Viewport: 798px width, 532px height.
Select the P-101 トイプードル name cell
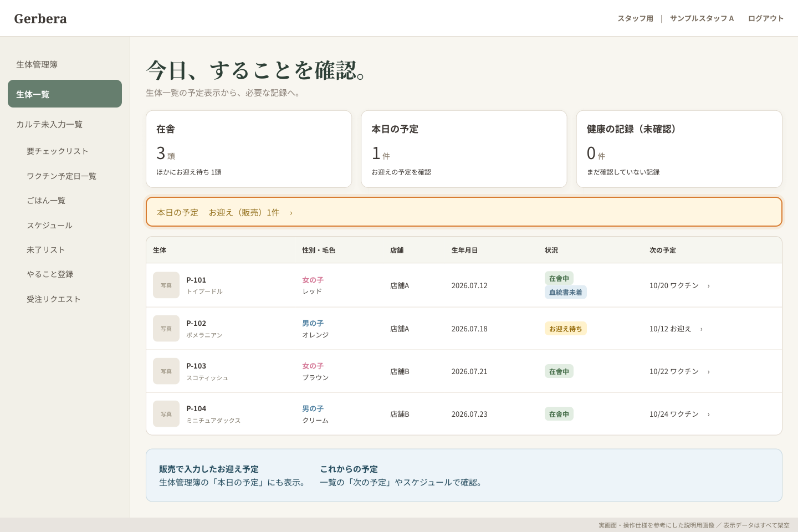point(204,285)
